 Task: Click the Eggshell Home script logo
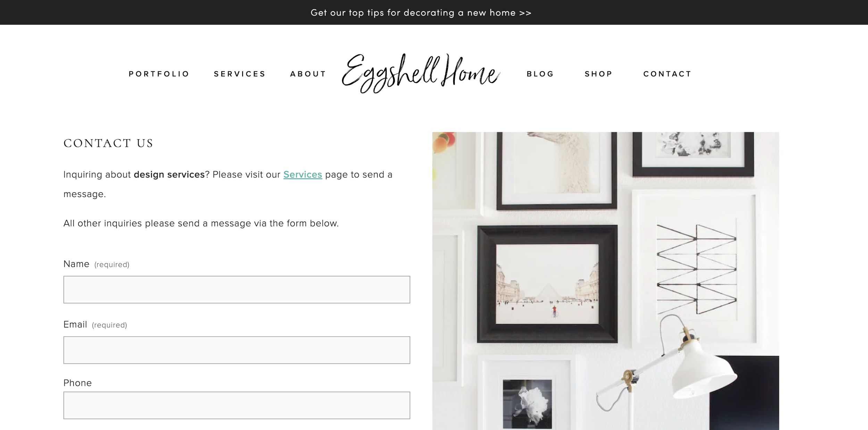coord(421,73)
